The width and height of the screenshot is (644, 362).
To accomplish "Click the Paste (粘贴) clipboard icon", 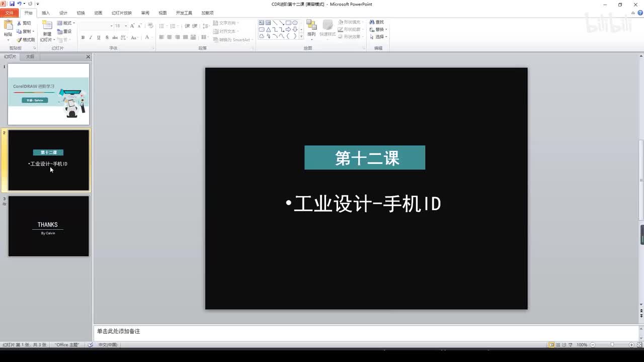I will (x=8, y=25).
